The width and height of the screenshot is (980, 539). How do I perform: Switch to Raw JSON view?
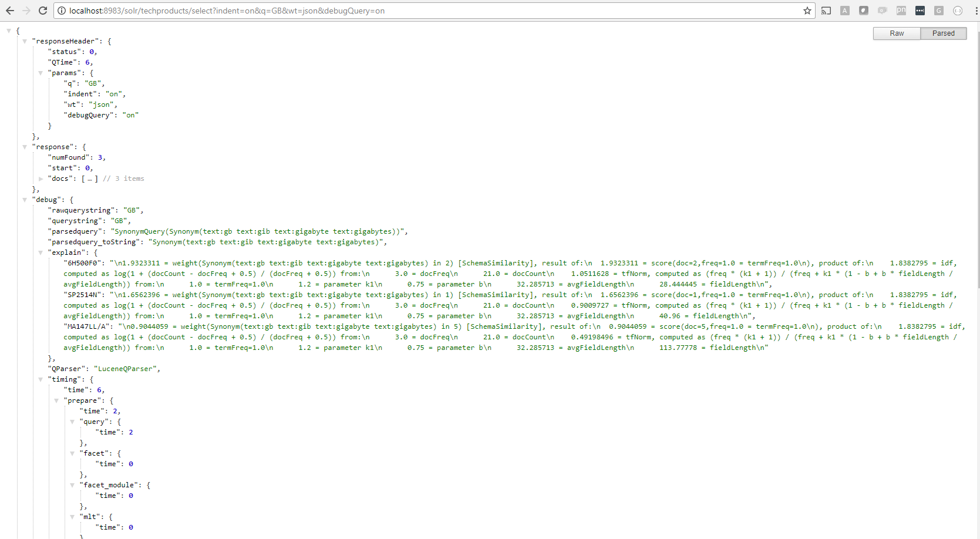coord(897,33)
